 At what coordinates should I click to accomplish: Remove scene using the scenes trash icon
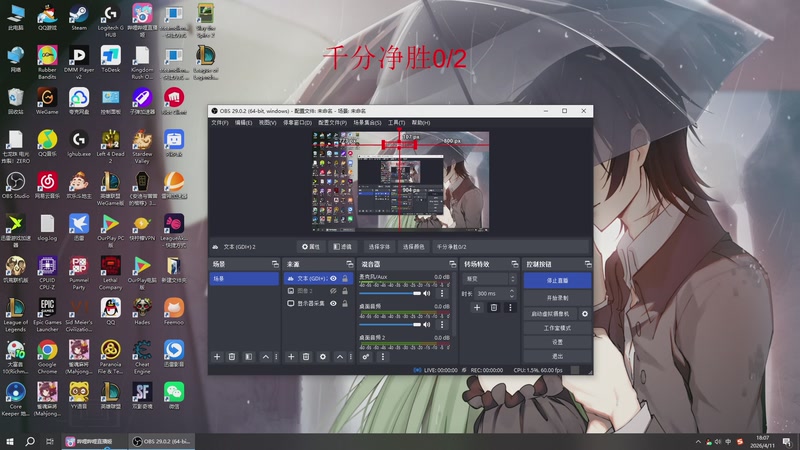(232, 357)
